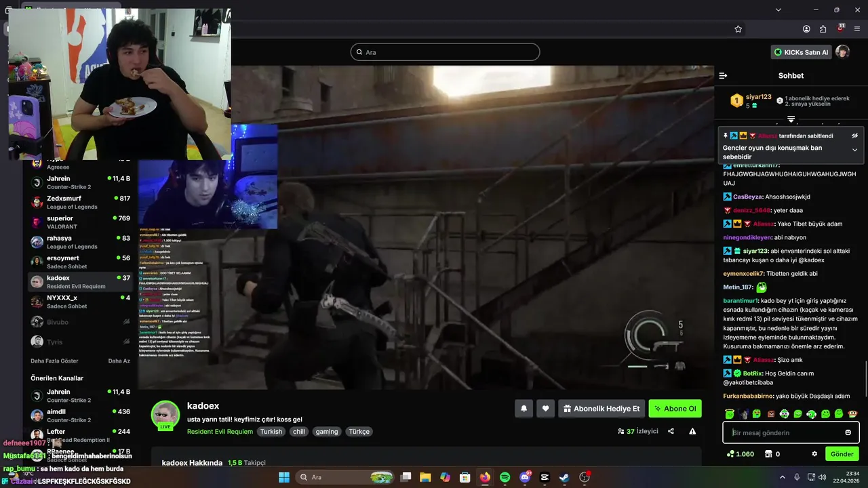Click the angry brown box emote
The width and height of the screenshot is (868, 488).
coord(770,413)
